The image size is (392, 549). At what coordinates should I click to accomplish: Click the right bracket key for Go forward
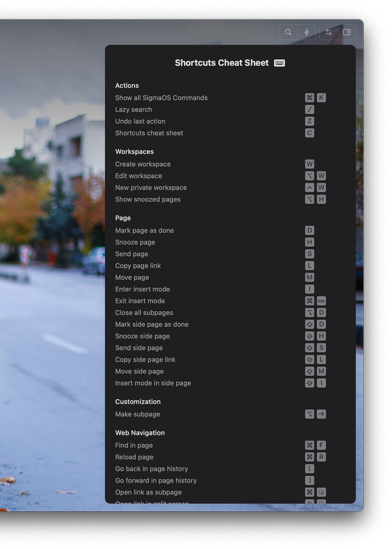[x=310, y=480]
